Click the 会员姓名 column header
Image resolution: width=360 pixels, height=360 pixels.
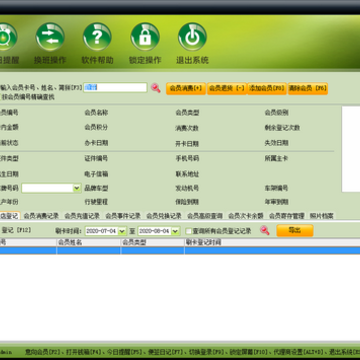pos(89,242)
